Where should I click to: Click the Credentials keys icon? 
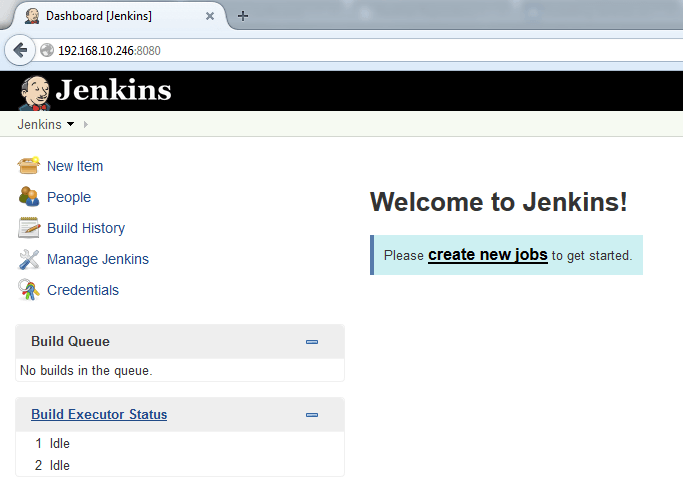[x=29, y=290]
